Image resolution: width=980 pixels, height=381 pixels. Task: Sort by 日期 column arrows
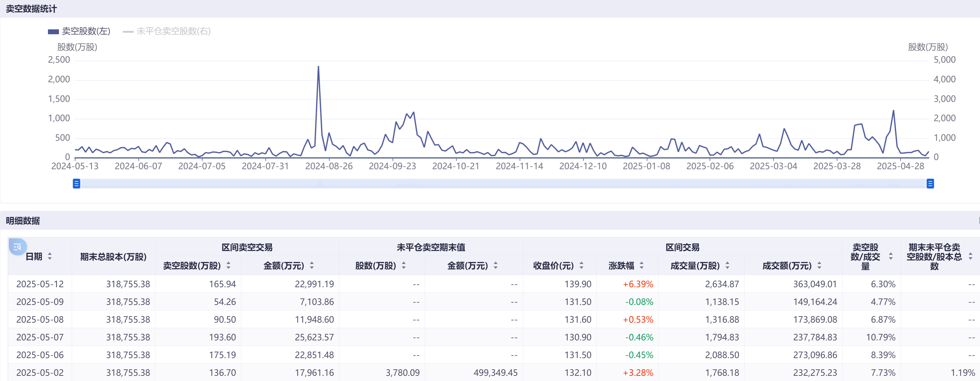coord(49,257)
